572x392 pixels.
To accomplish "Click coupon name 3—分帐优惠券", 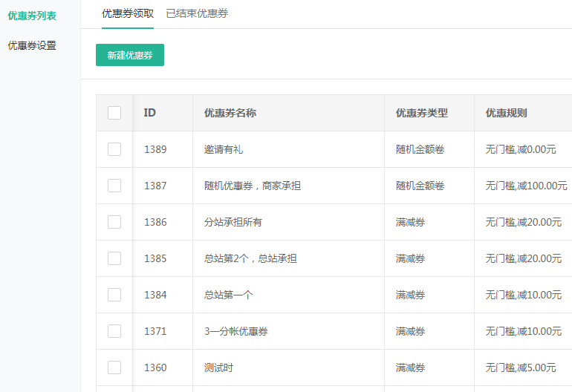I will (x=236, y=331).
